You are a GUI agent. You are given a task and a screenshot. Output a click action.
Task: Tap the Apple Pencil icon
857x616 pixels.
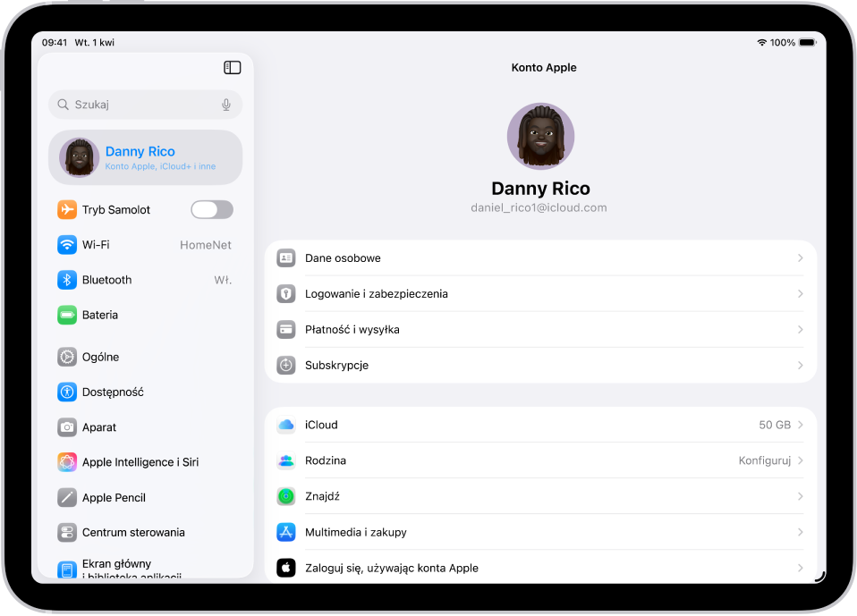pyautogui.click(x=67, y=497)
